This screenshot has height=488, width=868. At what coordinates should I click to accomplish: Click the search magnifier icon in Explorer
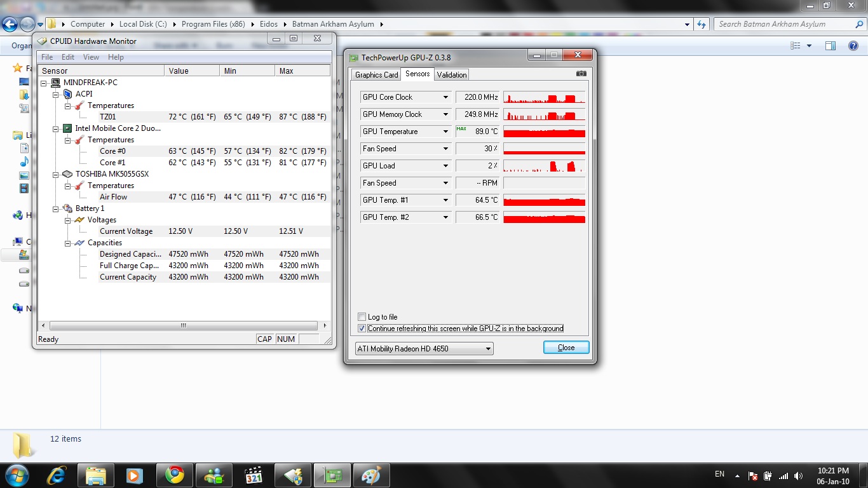click(x=858, y=24)
